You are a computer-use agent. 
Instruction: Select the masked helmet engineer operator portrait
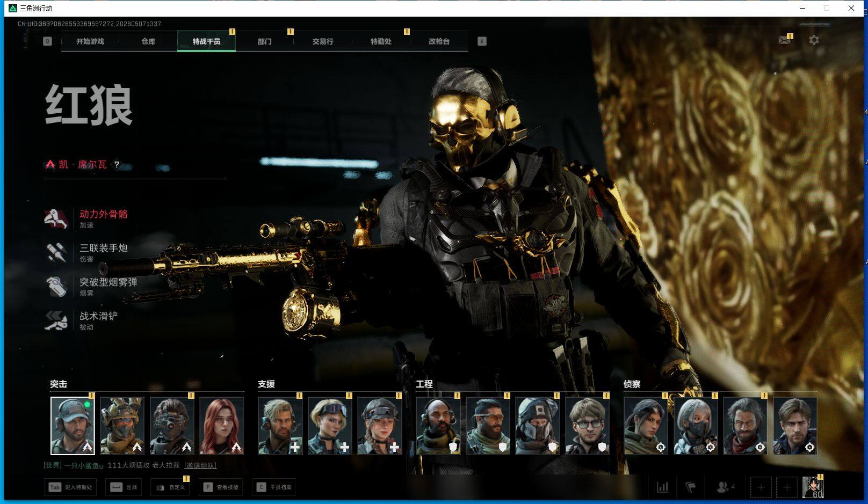click(x=538, y=426)
